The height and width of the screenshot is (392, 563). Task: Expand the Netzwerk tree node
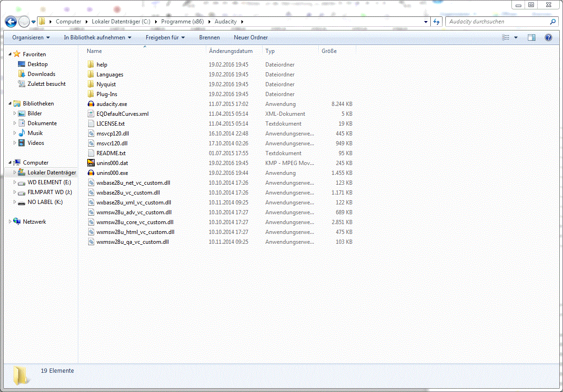10,222
